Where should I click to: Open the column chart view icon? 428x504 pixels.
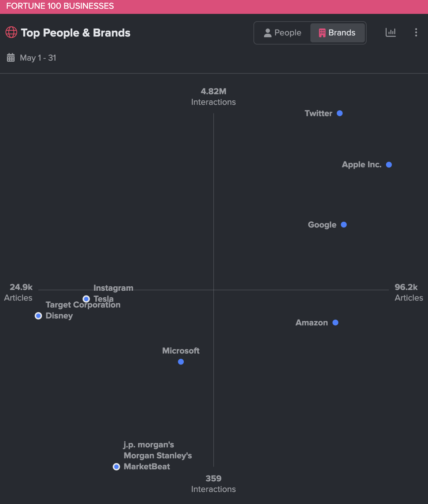[x=391, y=33]
